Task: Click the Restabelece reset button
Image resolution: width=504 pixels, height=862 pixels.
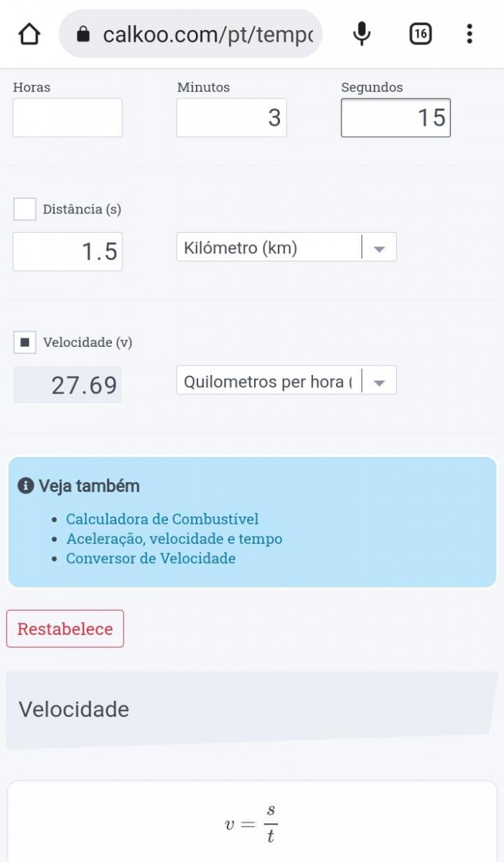Action: point(65,629)
